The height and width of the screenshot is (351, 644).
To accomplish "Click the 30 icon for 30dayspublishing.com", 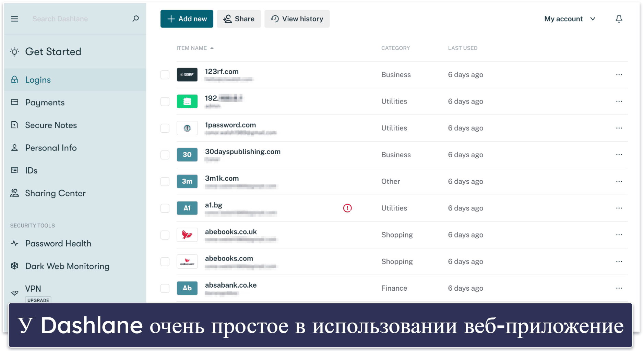I will [187, 155].
